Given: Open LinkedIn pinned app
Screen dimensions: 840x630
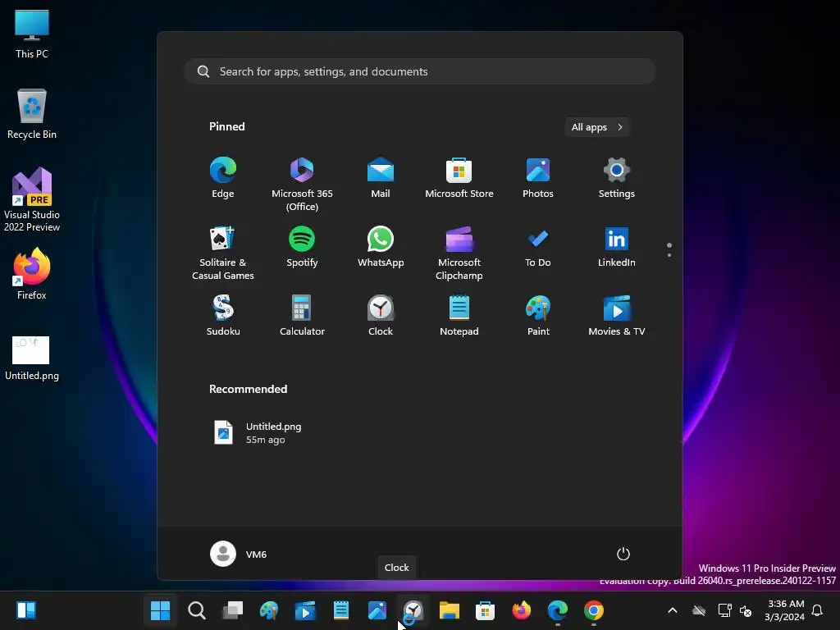Looking at the screenshot, I should pyautogui.click(x=617, y=247).
